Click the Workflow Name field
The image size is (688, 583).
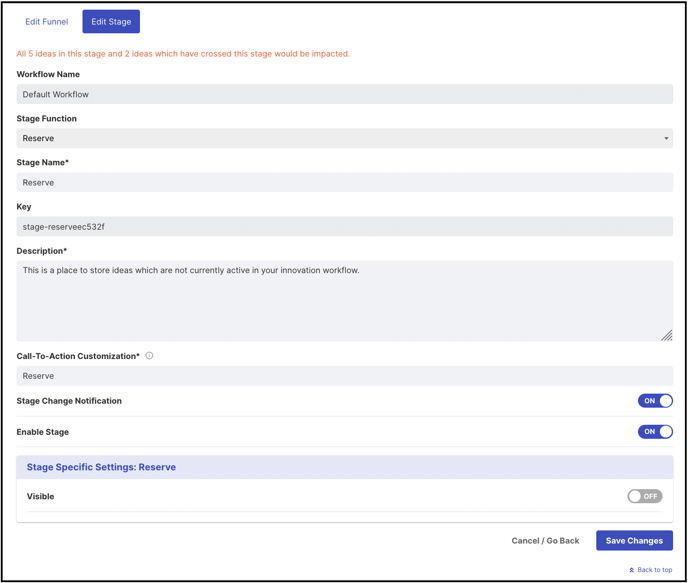(344, 94)
